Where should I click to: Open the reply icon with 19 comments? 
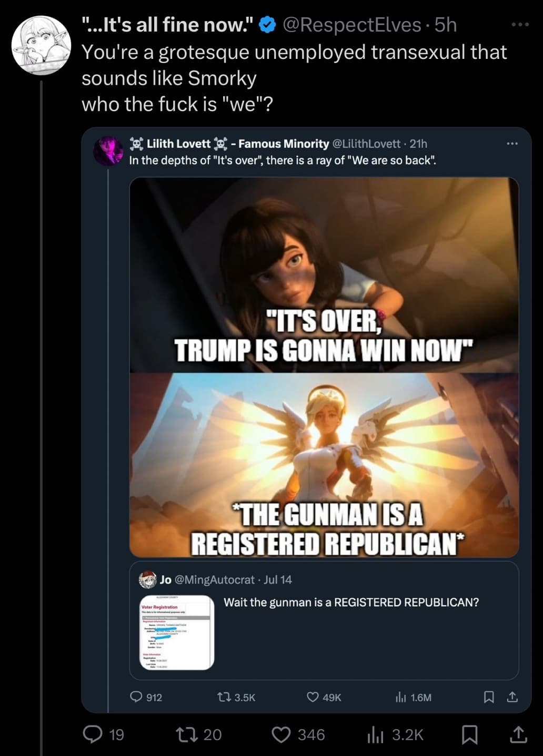pyautogui.click(x=93, y=734)
